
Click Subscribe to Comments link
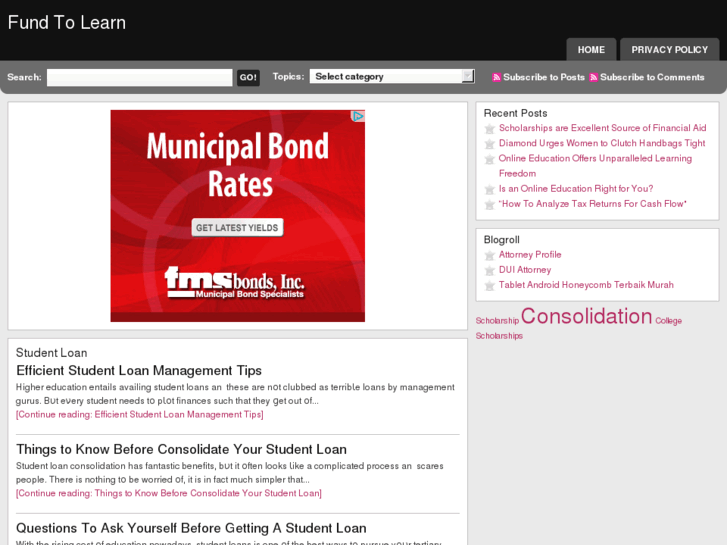652,77
